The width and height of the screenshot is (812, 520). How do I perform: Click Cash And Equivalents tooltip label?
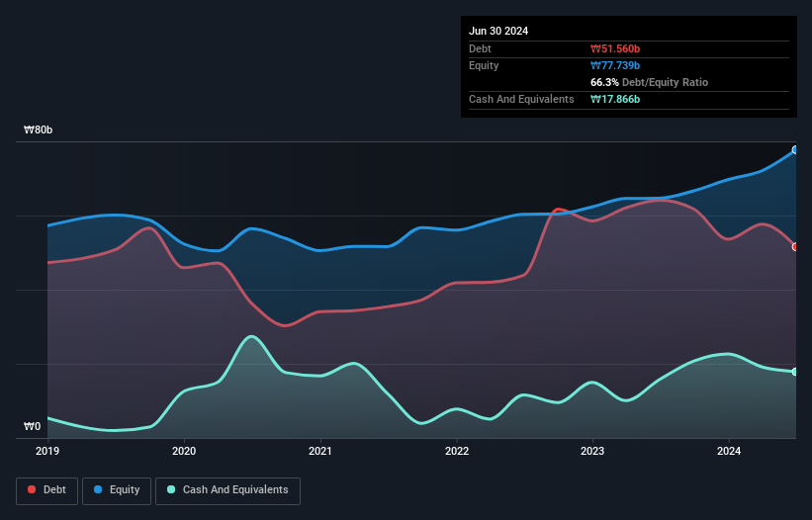point(521,99)
